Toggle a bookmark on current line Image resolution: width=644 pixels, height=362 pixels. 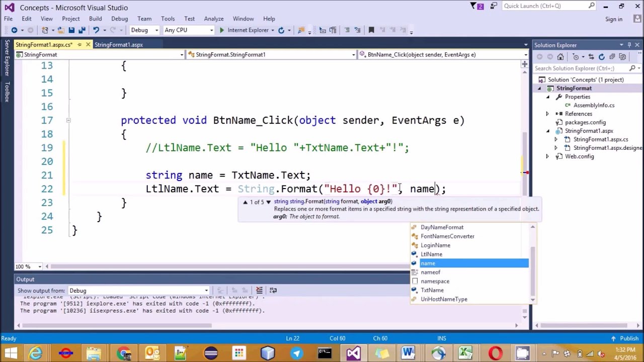(x=371, y=30)
